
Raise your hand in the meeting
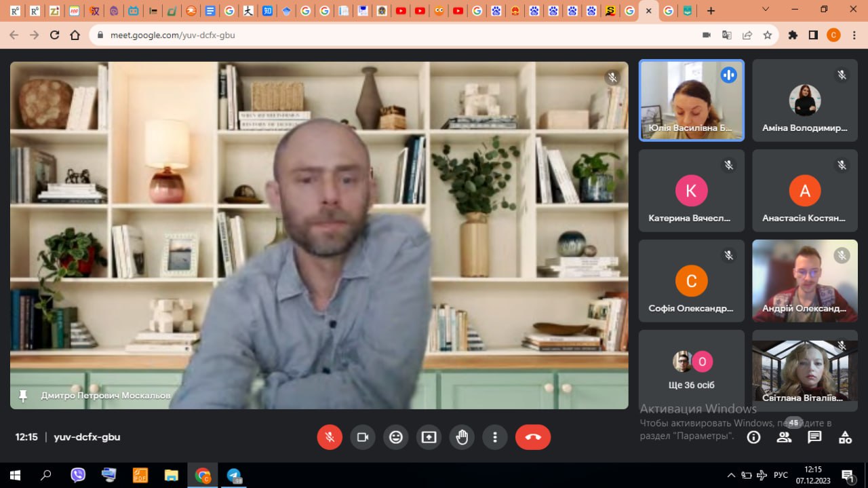[x=462, y=437]
